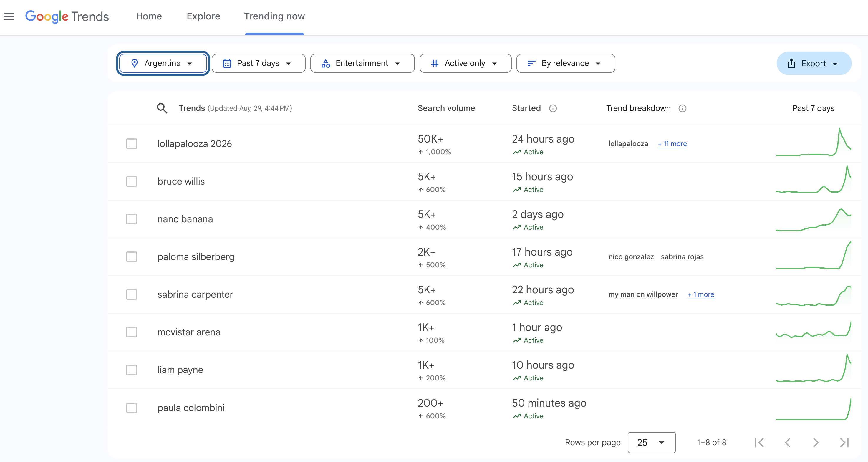
Task: Select the lollapalooza 2026 checkbox
Action: [131, 144]
